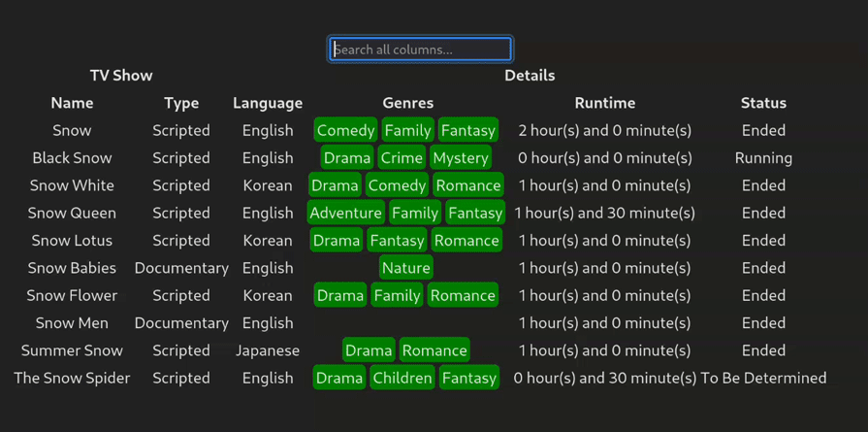868x432 pixels.
Task: Click the Search all columns input field
Action: pos(420,50)
